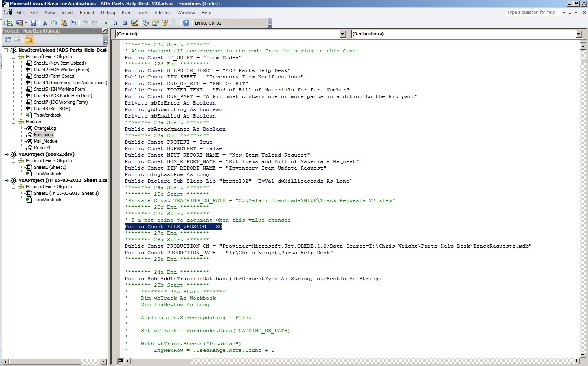Open the Properties Window icon

tap(156, 23)
